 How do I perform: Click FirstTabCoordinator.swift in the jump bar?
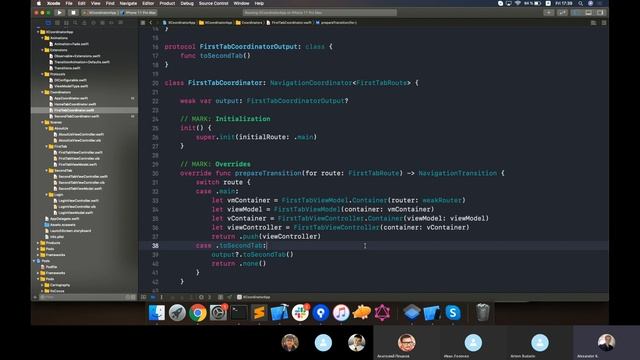[x=289, y=23]
